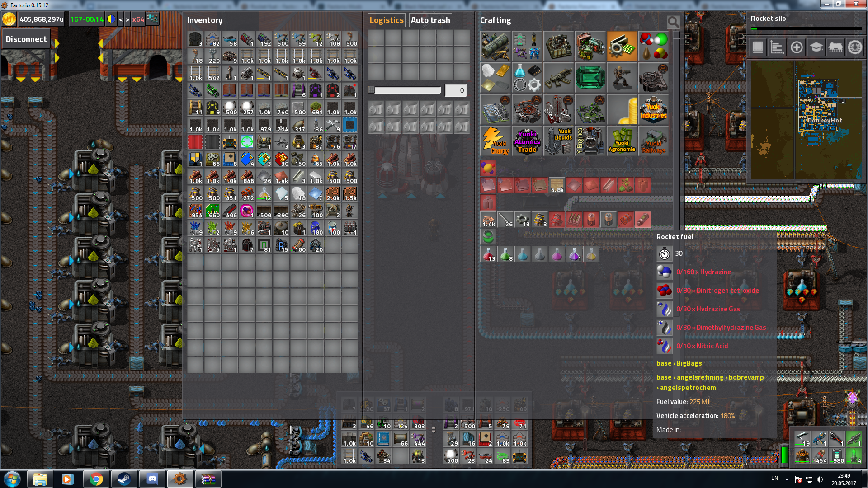868x488 pixels.
Task: Toggle the robotic arm button in top bar
Action: 152,19
